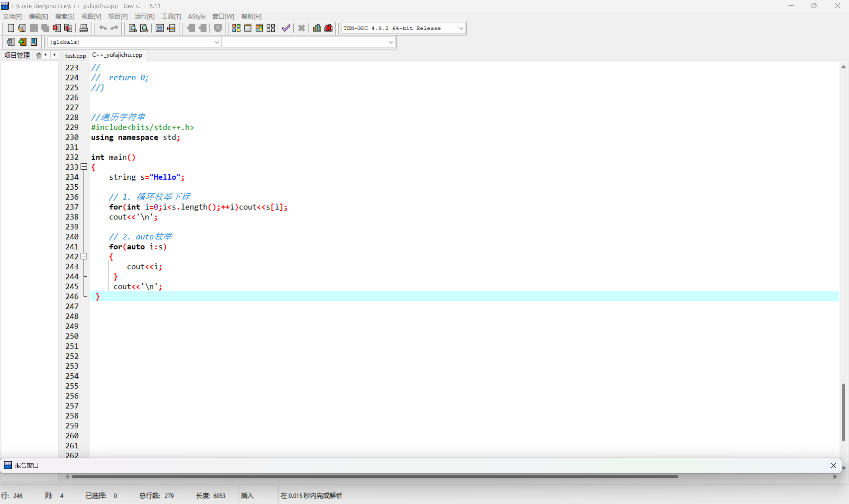Collapse the for-auto block fold at line 242
Screen dimensions: 849x504
point(84,256)
